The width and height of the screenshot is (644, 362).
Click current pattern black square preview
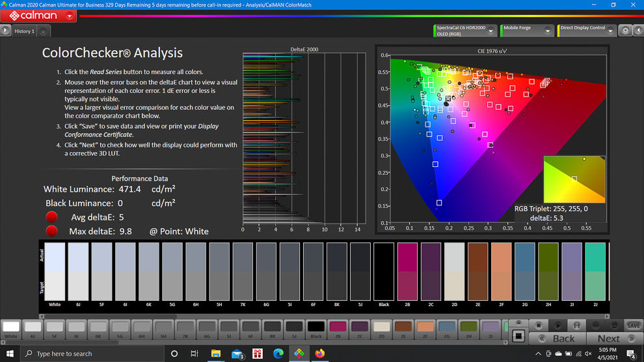click(x=518, y=336)
